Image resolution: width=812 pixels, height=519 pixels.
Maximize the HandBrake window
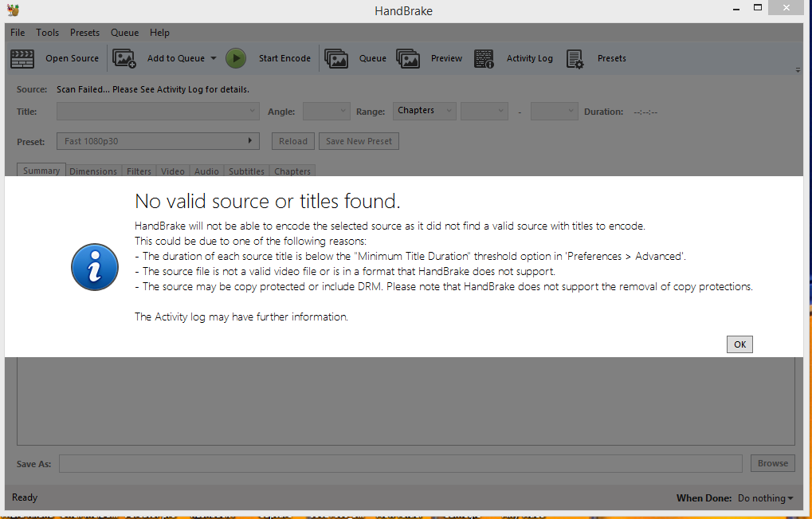758,8
